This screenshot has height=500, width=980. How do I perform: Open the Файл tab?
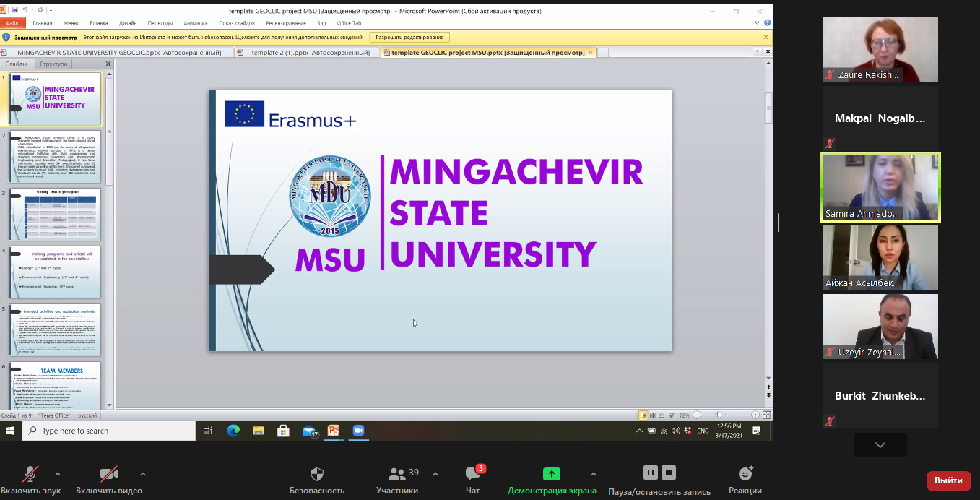12,23
